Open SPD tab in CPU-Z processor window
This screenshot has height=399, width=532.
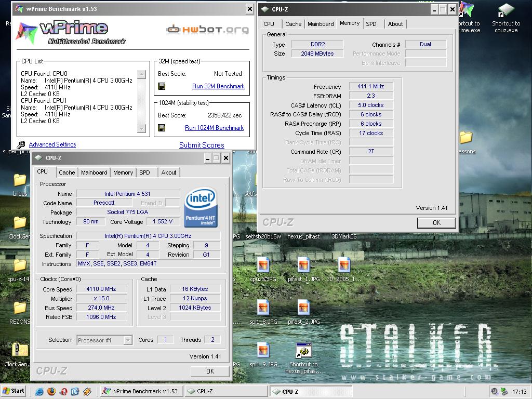point(144,172)
